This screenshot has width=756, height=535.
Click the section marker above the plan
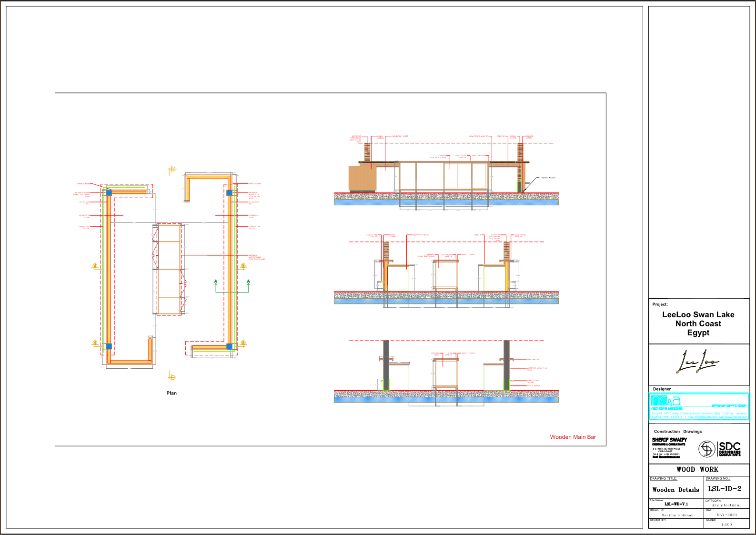172,170
